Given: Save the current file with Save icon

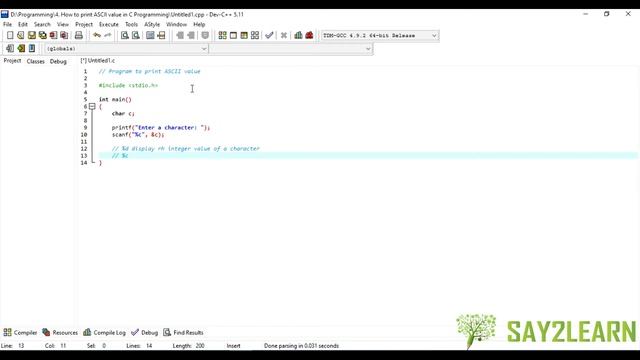Looking at the screenshot, I should [31, 36].
